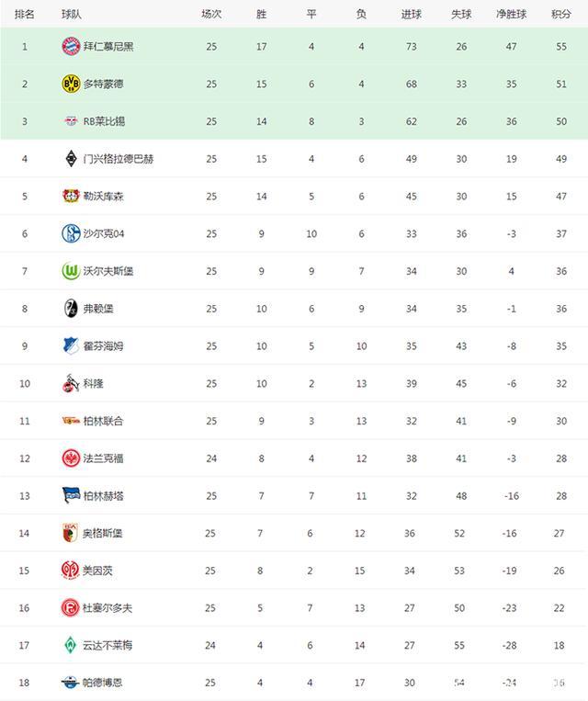Click the Hoffenheim club crest

point(71,345)
